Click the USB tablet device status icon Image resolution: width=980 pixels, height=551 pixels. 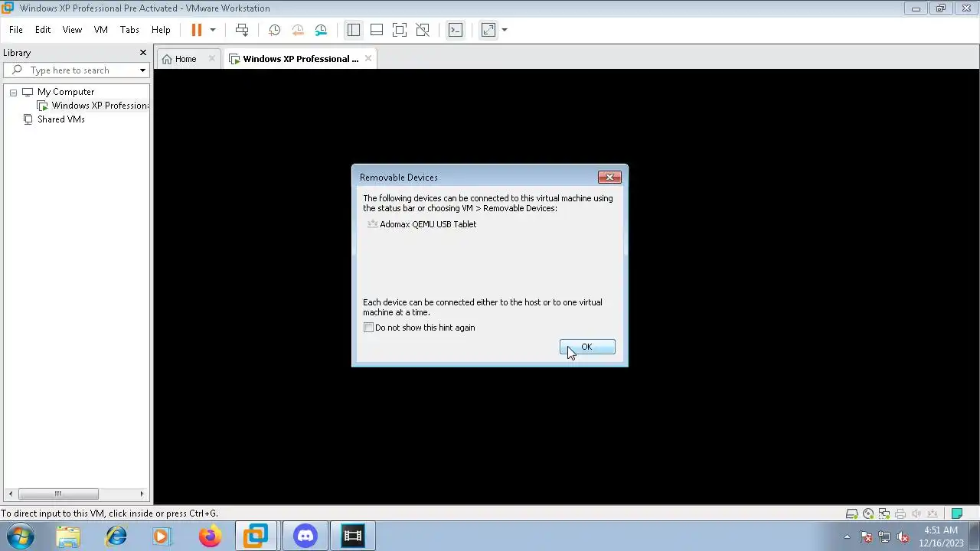pyautogui.click(x=933, y=514)
